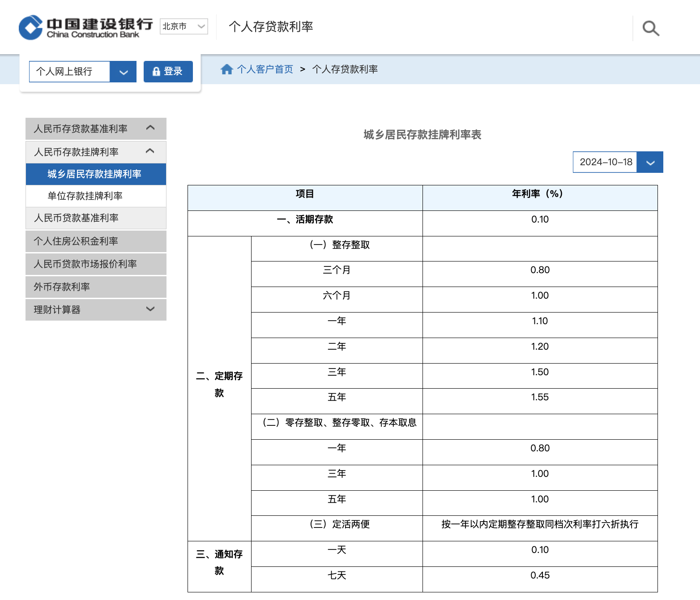The image size is (700, 600).
Task: Expand the 理财计算器 menu section
Action: pyautogui.click(x=150, y=309)
